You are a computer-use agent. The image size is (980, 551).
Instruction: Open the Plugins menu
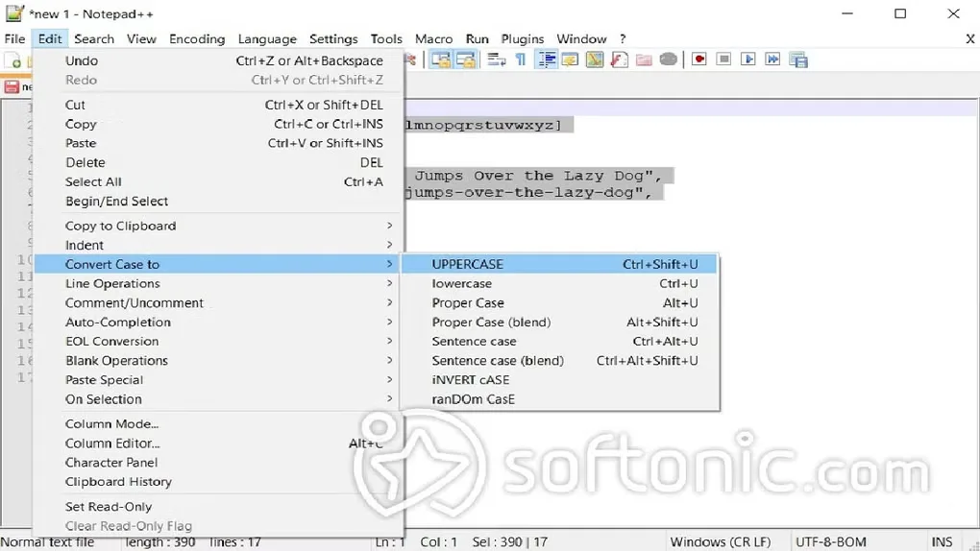(523, 38)
